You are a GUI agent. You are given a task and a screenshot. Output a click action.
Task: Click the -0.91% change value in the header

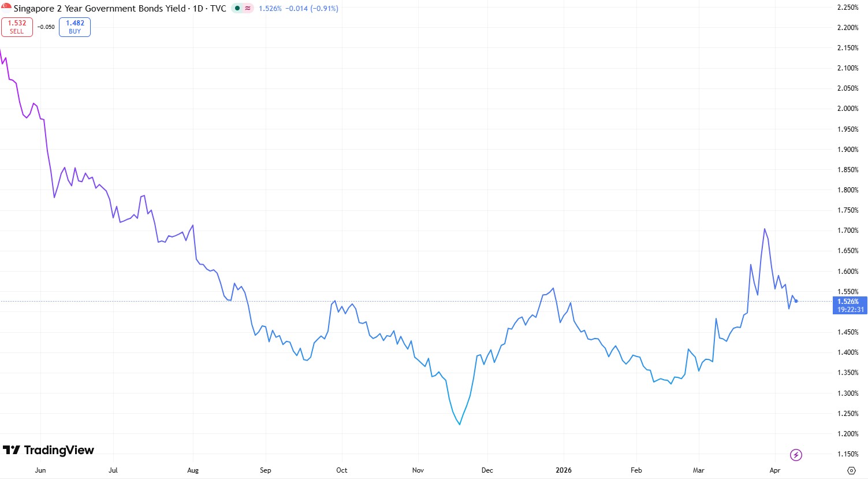[323, 8]
